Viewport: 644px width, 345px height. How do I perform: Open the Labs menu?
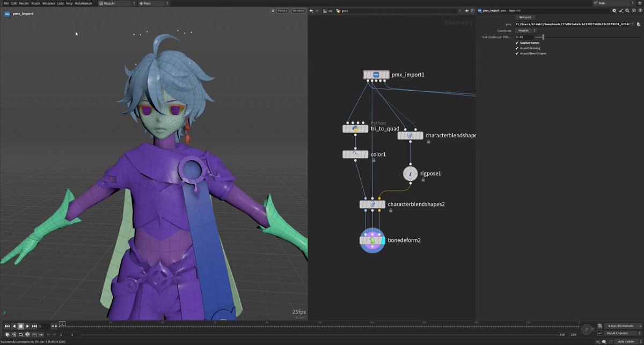61,3
